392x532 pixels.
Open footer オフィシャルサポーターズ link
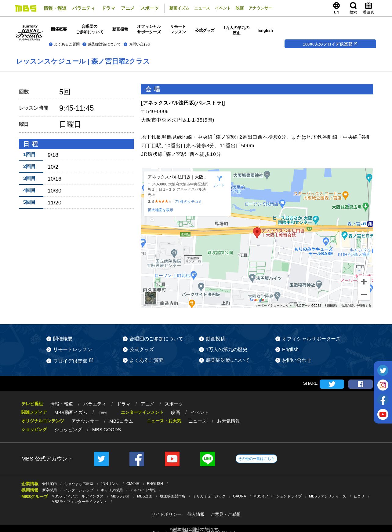tap(308, 339)
